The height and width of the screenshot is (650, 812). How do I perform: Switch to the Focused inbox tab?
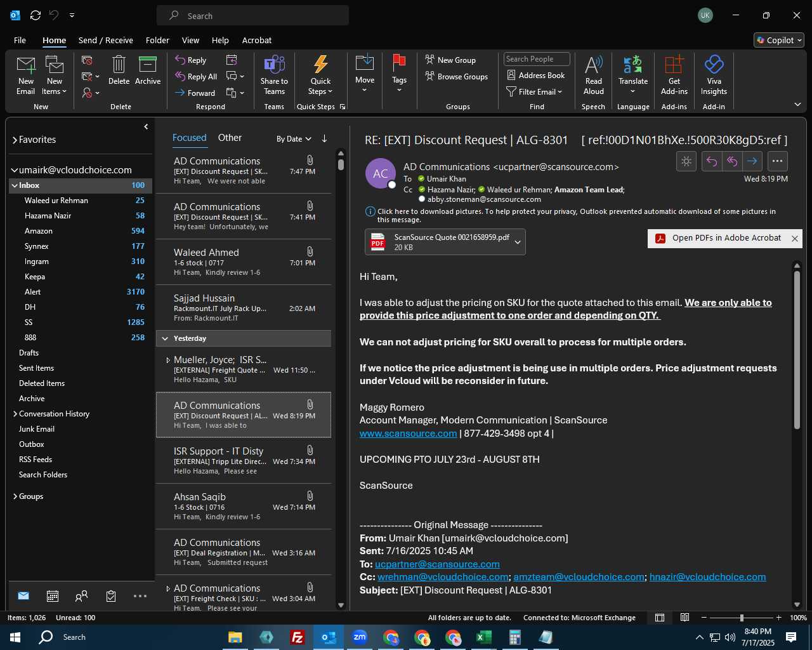(189, 138)
